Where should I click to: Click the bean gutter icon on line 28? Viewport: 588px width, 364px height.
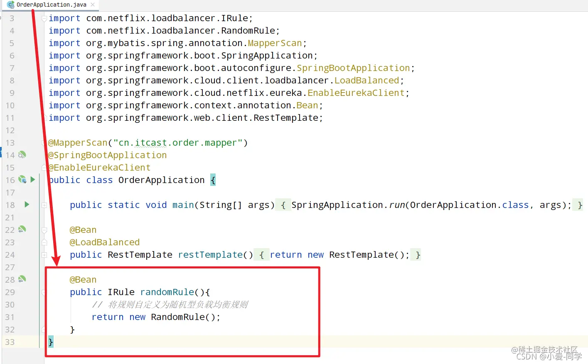click(22, 279)
